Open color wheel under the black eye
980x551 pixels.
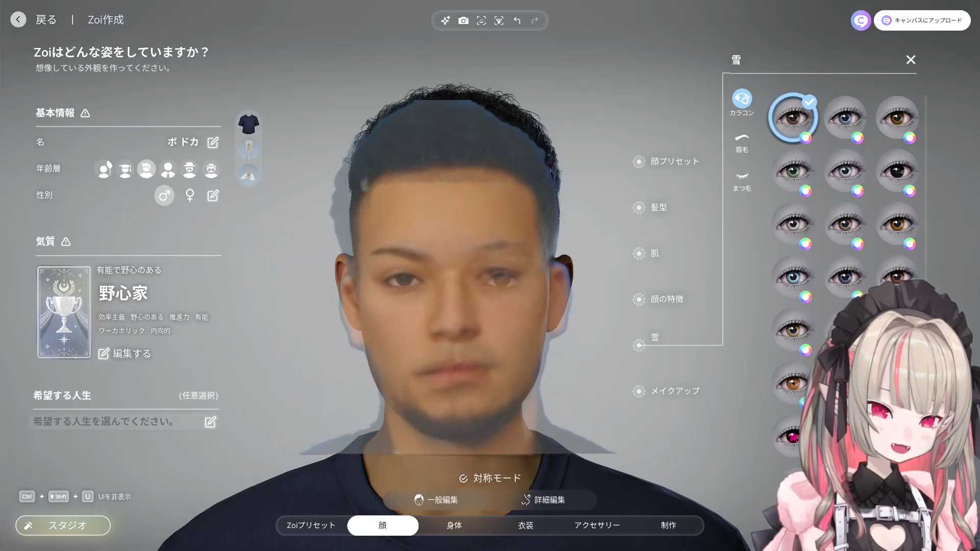[x=910, y=191]
